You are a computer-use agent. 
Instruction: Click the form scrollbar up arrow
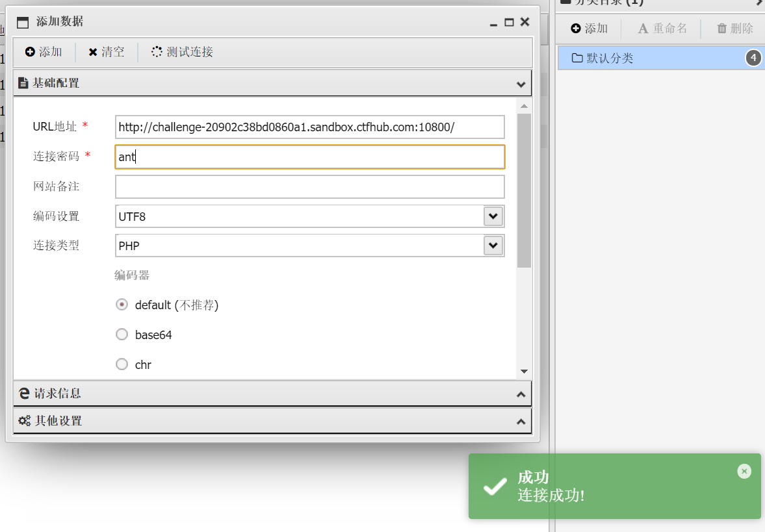pos(524,107)
